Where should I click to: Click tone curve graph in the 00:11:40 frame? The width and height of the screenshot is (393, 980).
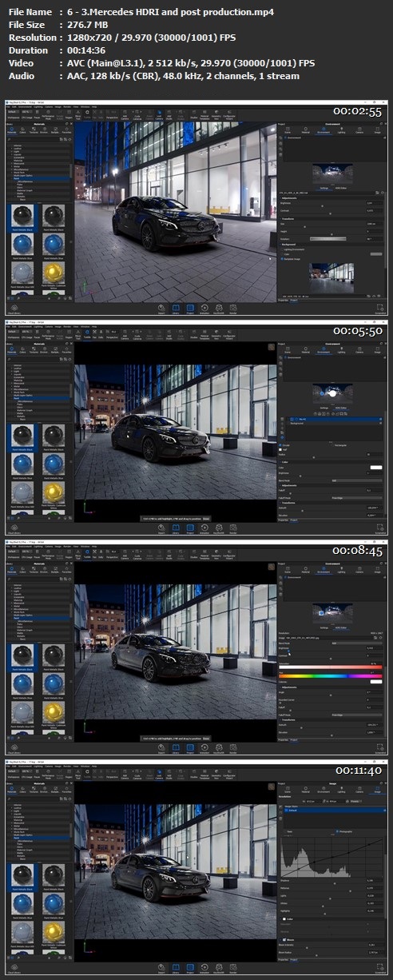point(331,857)
